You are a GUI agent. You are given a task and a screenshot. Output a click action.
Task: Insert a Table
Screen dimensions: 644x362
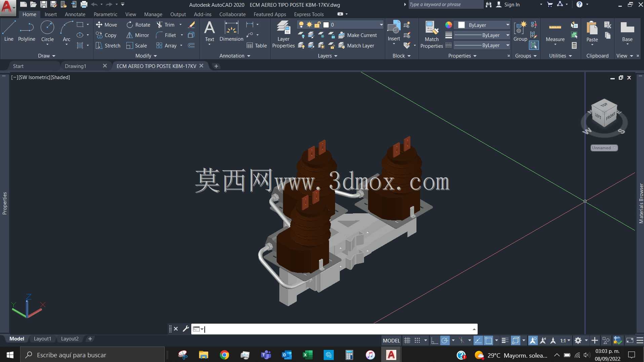pos(256,45)
